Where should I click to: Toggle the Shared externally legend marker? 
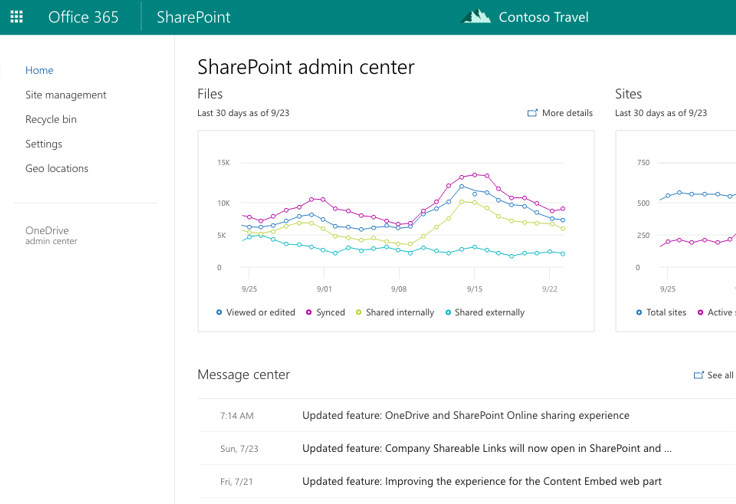tap(448, 313)
